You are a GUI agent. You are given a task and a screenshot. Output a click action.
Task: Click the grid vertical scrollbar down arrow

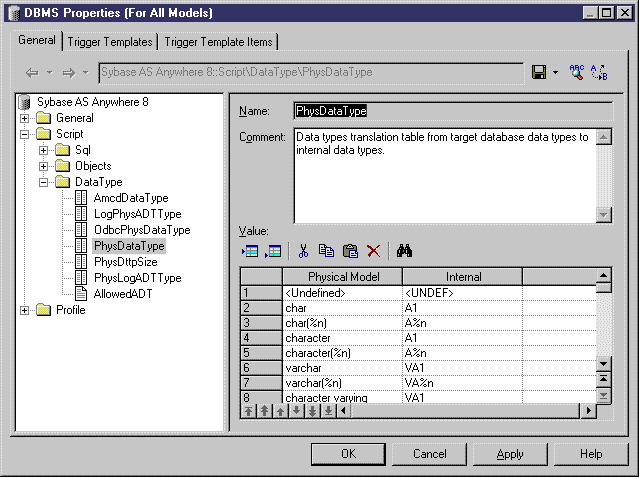pos(603,363)
